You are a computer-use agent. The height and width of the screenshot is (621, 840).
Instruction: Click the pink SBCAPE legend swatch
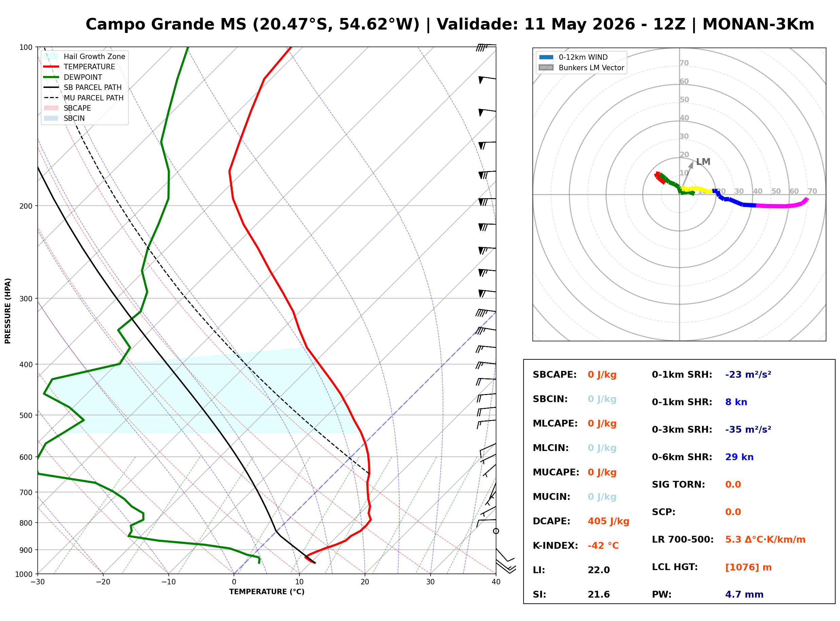pyautogui.click(x=51, y=108)
